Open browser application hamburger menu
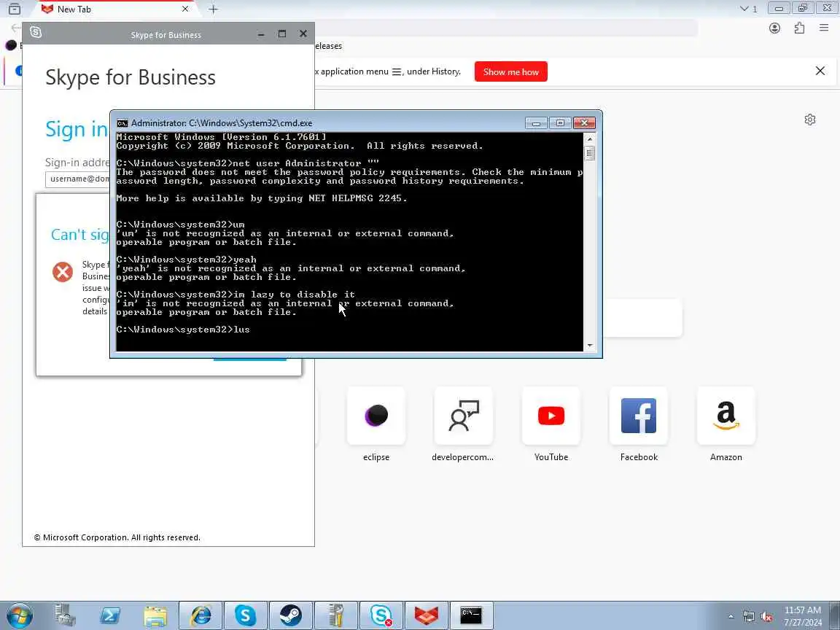Viewport: 840px width, 630px height. click(x=824, y=28)
